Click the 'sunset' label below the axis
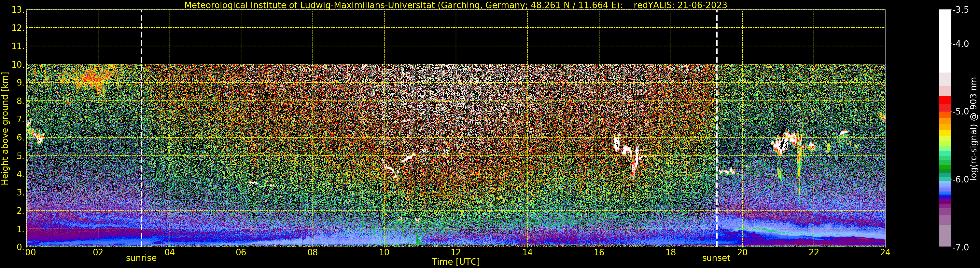The height and width of the screenshot is (268, 980). [716, 258]
